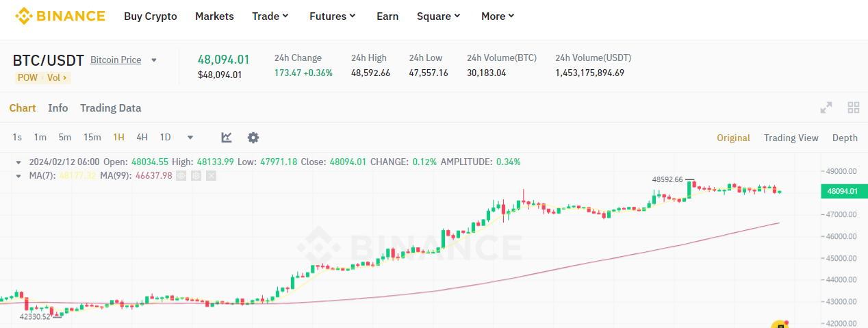Screen dimensions: 868x328
Task: Expand the BTC/USDT pair selector arrow
Action: pos(154,60)
